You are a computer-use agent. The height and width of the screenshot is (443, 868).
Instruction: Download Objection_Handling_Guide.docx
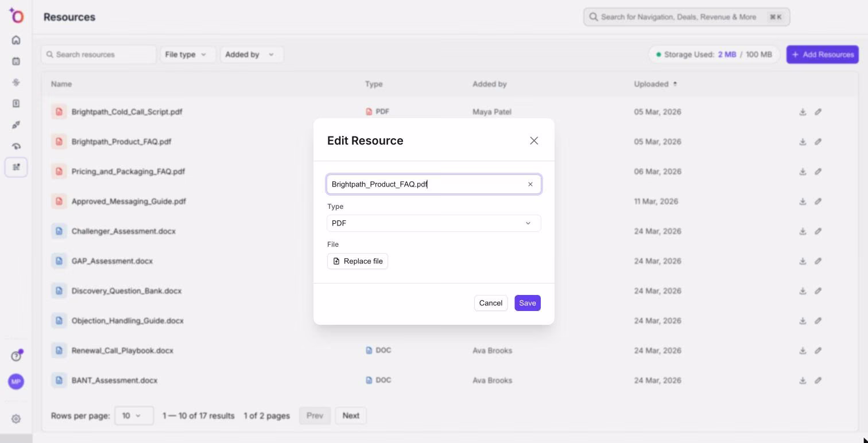pyautogui.click(x=803, y=321)
